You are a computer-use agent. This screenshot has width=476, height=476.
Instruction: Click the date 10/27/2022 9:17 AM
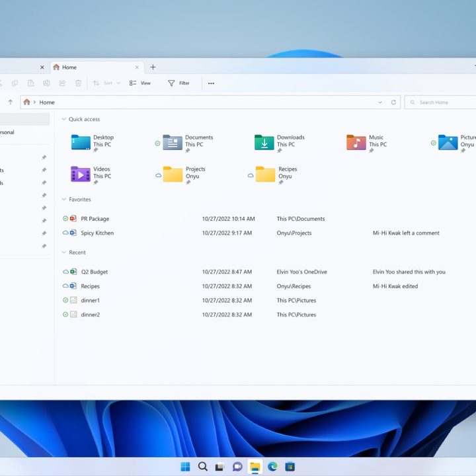[x=227, y=233]
